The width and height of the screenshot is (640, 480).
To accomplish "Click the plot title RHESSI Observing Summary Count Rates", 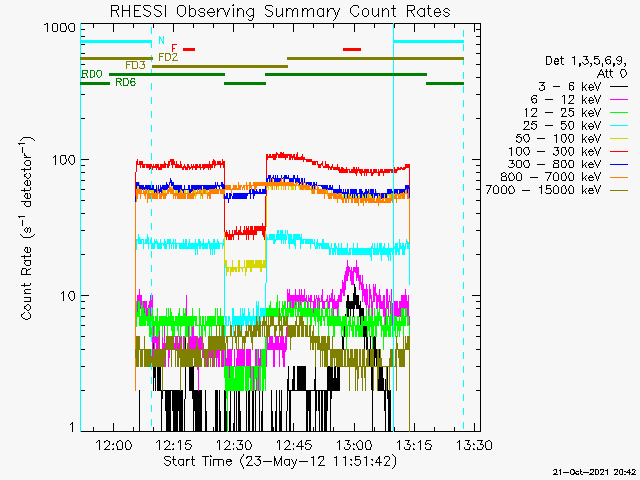I will 280,11.
